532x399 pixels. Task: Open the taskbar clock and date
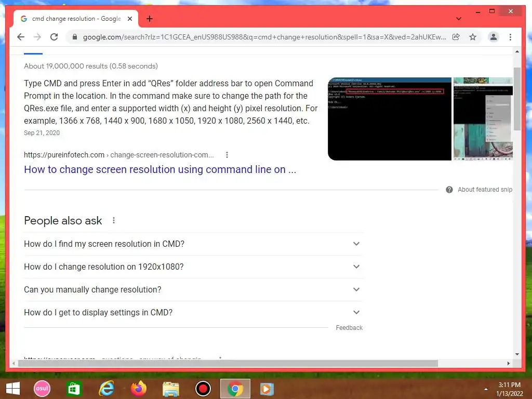510,389
